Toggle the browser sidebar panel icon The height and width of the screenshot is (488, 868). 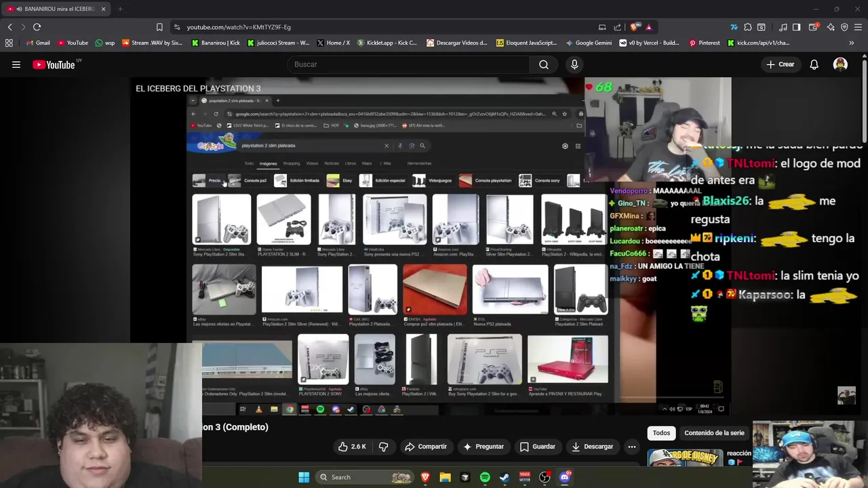pos(796,27)
